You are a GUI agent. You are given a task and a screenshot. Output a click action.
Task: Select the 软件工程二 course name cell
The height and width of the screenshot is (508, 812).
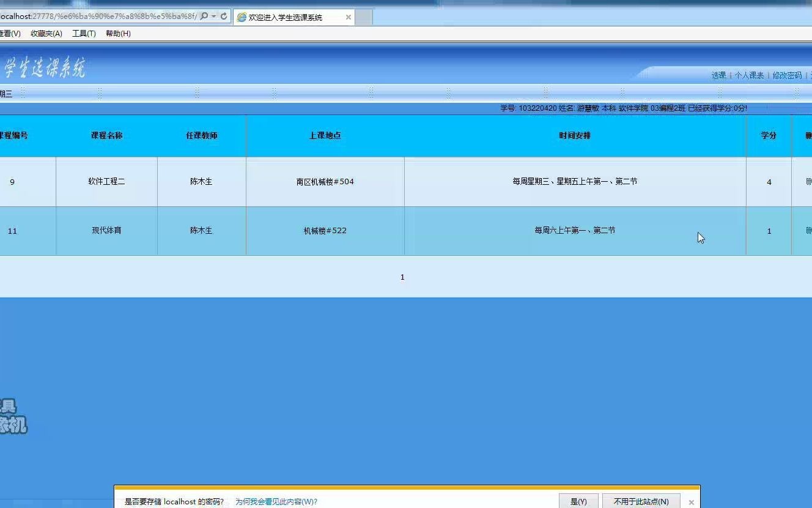tap(106, 182)
